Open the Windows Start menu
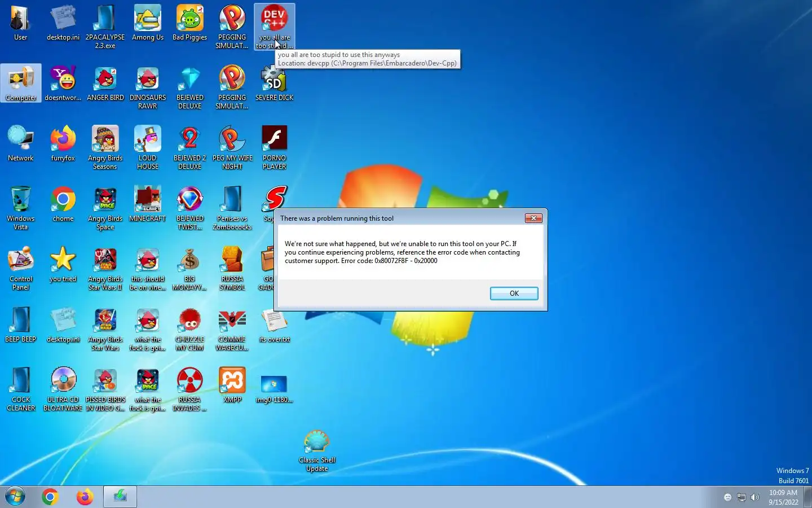 tap(15, 497)
